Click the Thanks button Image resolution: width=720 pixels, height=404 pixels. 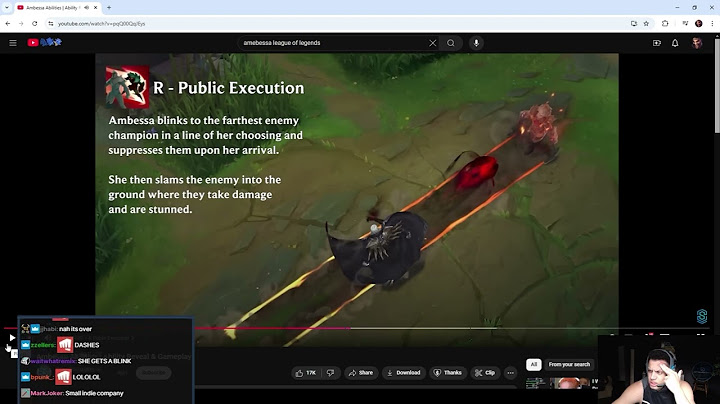pos(448,373)
